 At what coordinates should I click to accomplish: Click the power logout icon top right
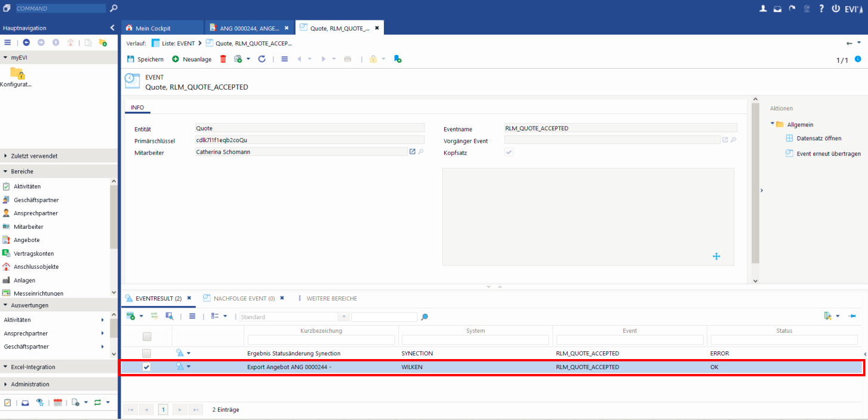tap(835, 8)
